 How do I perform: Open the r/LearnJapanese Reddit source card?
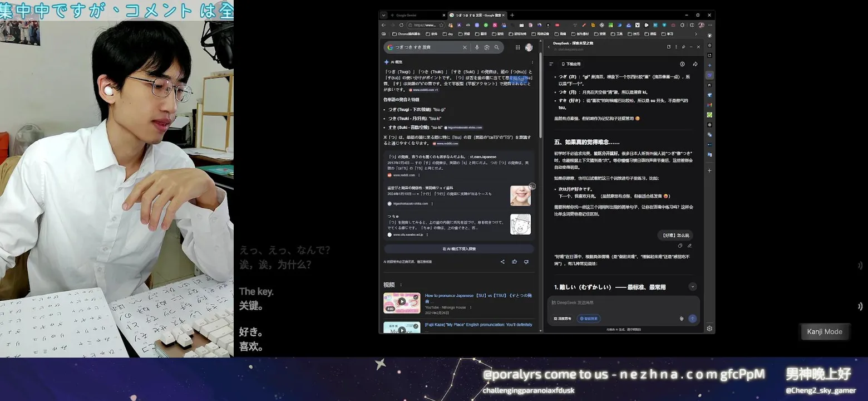coord(459,165)
